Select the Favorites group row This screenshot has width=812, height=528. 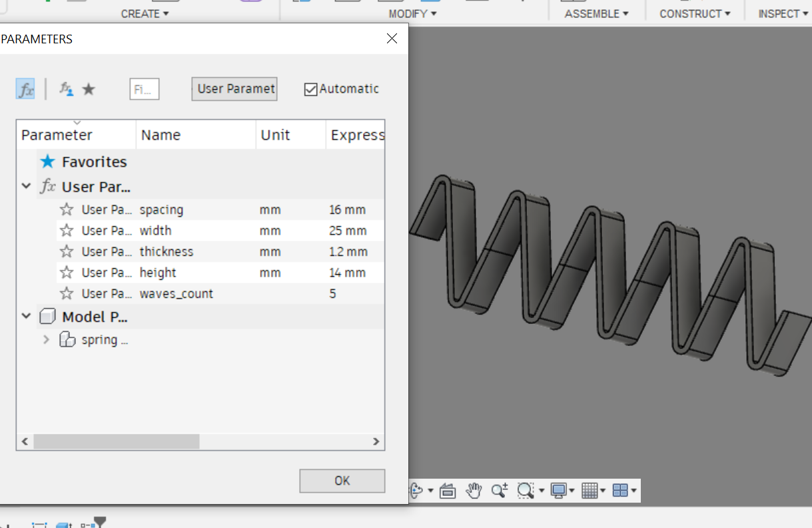(210, 162)
